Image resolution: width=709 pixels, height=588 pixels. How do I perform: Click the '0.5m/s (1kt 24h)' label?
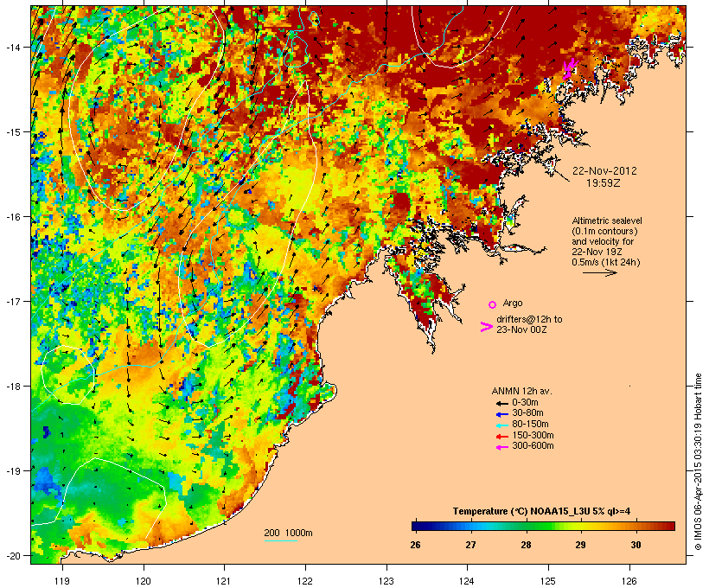(606, 262)
